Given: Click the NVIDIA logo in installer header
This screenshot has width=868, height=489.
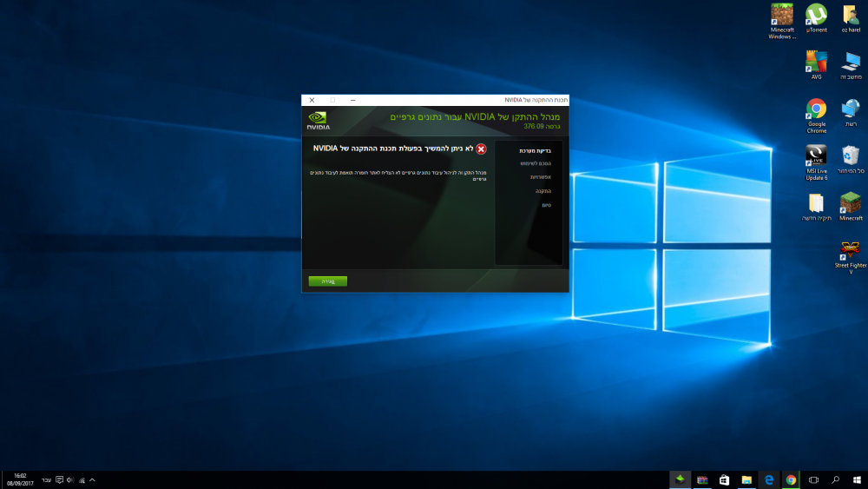Looking at the screenshot, I should click(319, 121).
